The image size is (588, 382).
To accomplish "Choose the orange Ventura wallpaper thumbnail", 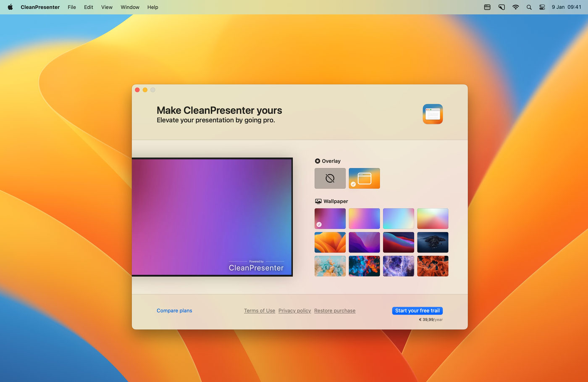I will [330, 242].
